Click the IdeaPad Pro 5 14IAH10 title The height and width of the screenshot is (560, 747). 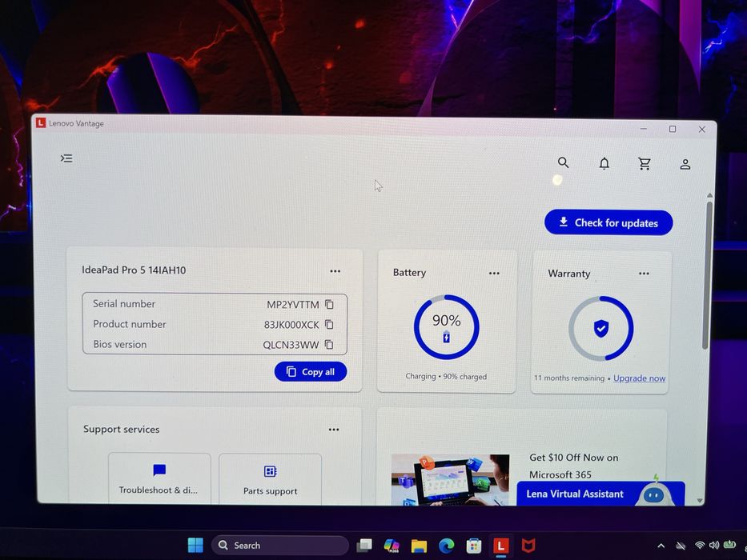click(134, 270)
